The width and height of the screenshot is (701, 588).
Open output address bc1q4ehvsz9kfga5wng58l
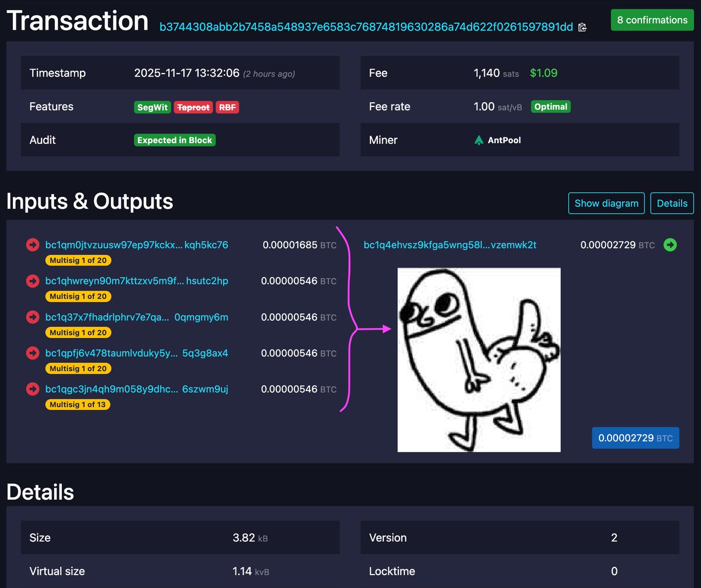coord(450,245)
